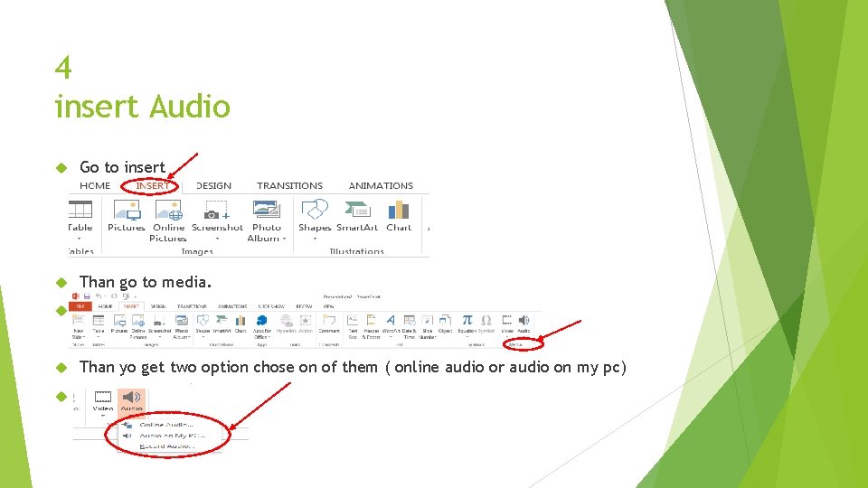The width and height of the screenshot is (868, 488).
Task: Open the orange FILE tab
Action: [x=80, y=306]
